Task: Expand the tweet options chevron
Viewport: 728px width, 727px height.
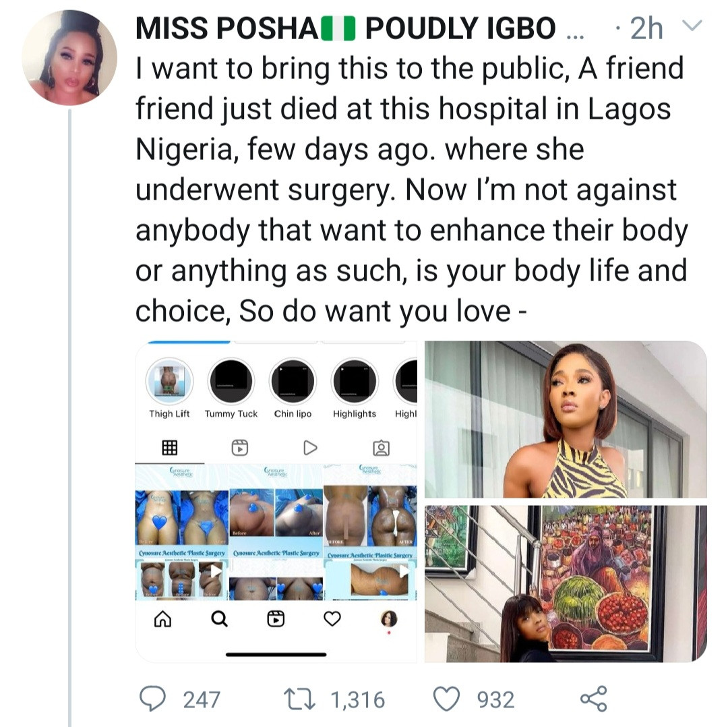Action: click(692, 27)
